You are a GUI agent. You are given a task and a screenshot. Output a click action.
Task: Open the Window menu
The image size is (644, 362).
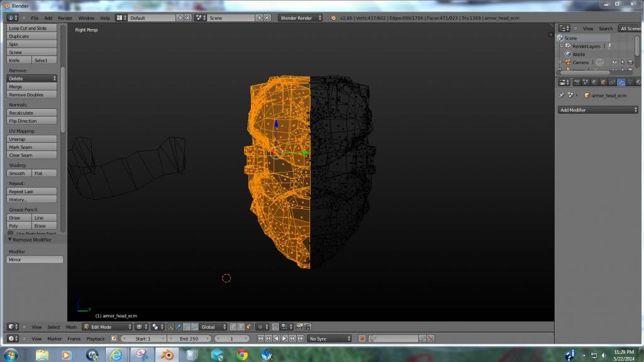86,18
